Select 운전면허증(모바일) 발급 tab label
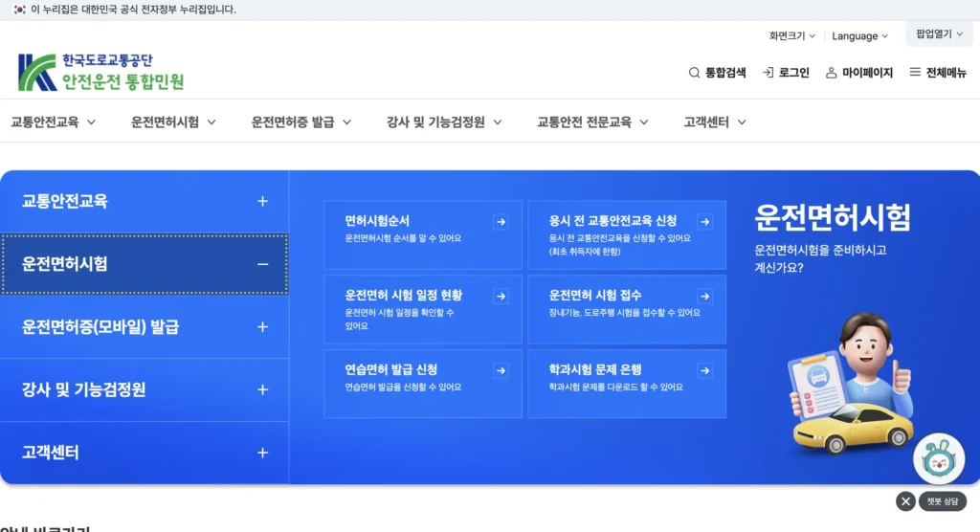 click(100, 327)
